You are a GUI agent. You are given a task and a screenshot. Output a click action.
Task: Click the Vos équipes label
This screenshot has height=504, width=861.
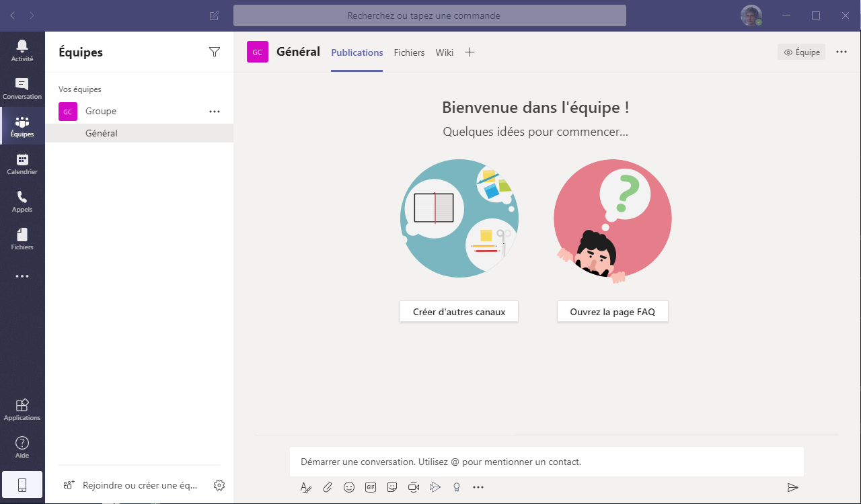pyautogui.click(x=80, y=89)
